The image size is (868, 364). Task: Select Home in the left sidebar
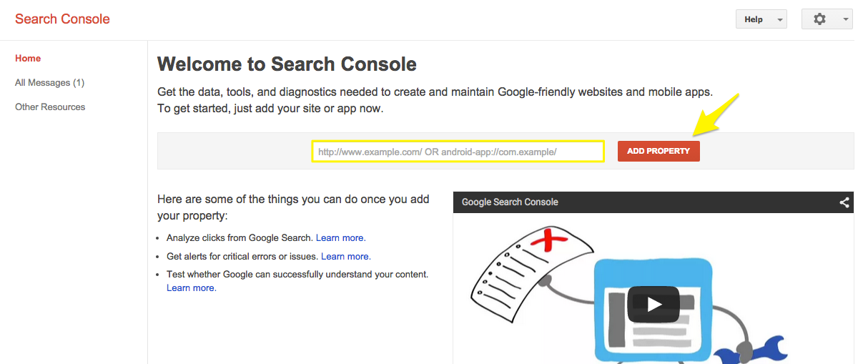(28, 59)
